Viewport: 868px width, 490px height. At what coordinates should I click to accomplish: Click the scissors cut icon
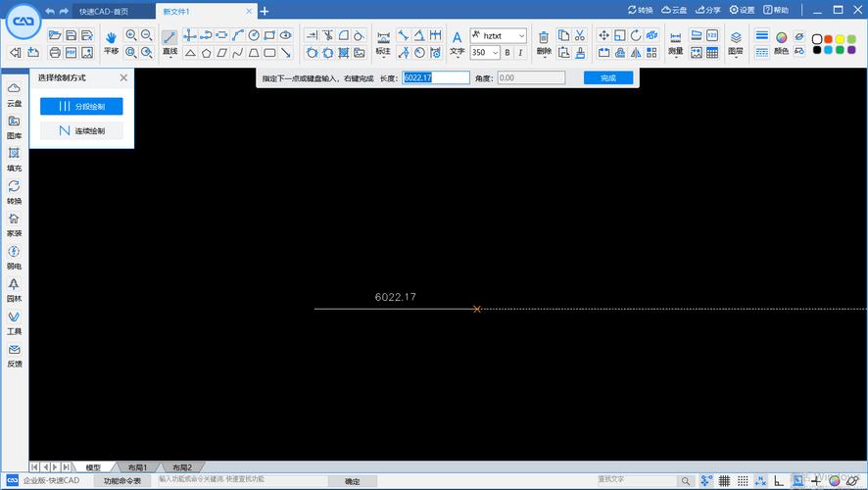580,35
